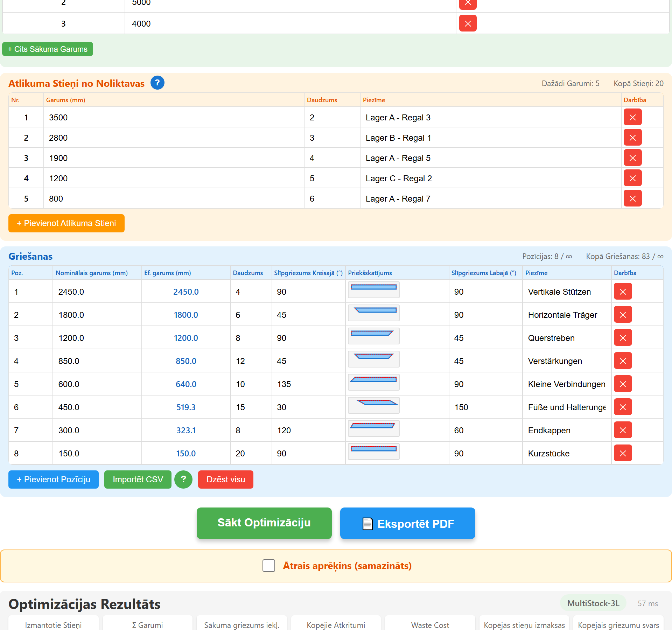Edit left miter angle for Querstreben
This screenshot has height=630, width=672.
click(x=309, y=338)
